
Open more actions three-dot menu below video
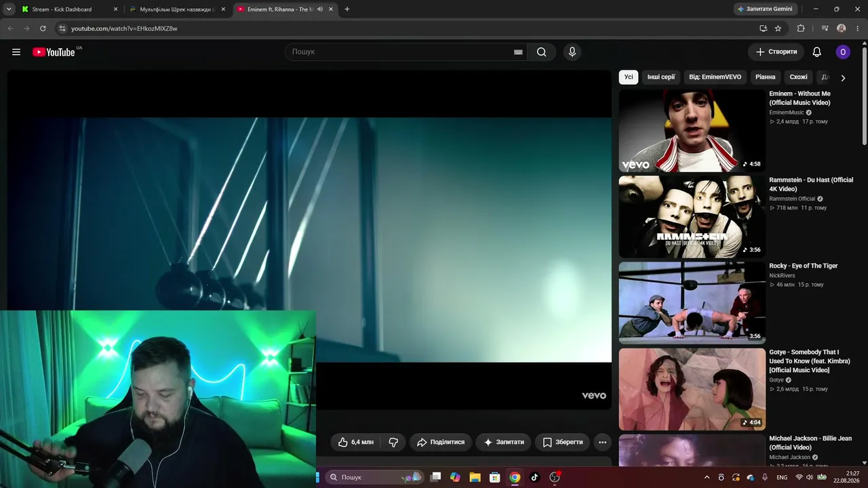[602, 442]
